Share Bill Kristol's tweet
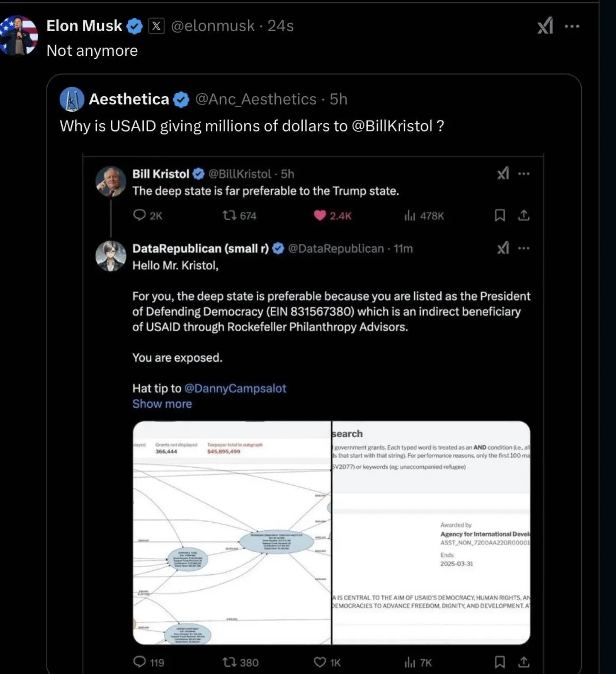Image resolution: width=616 pixels, height=674 pixels. (523, 215)
